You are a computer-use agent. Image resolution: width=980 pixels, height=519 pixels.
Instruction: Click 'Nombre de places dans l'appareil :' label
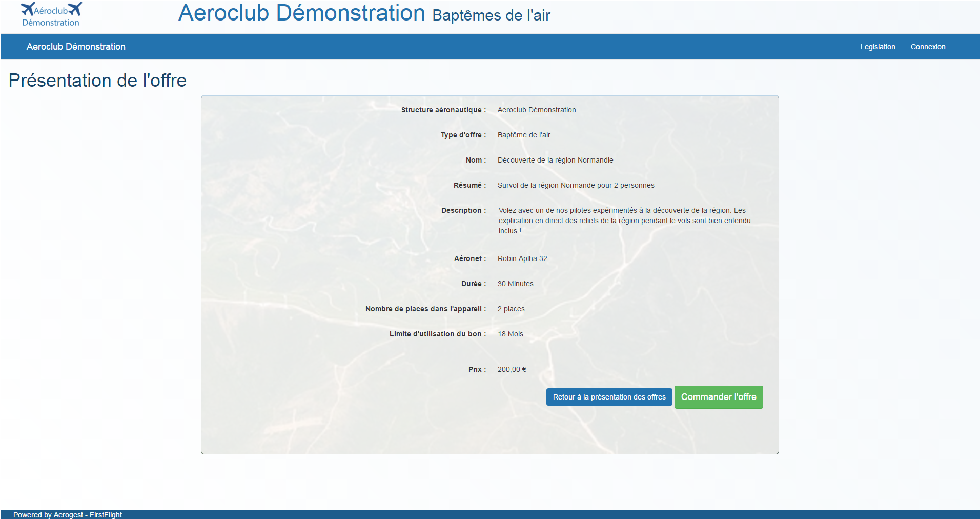[x=425, y=309]
